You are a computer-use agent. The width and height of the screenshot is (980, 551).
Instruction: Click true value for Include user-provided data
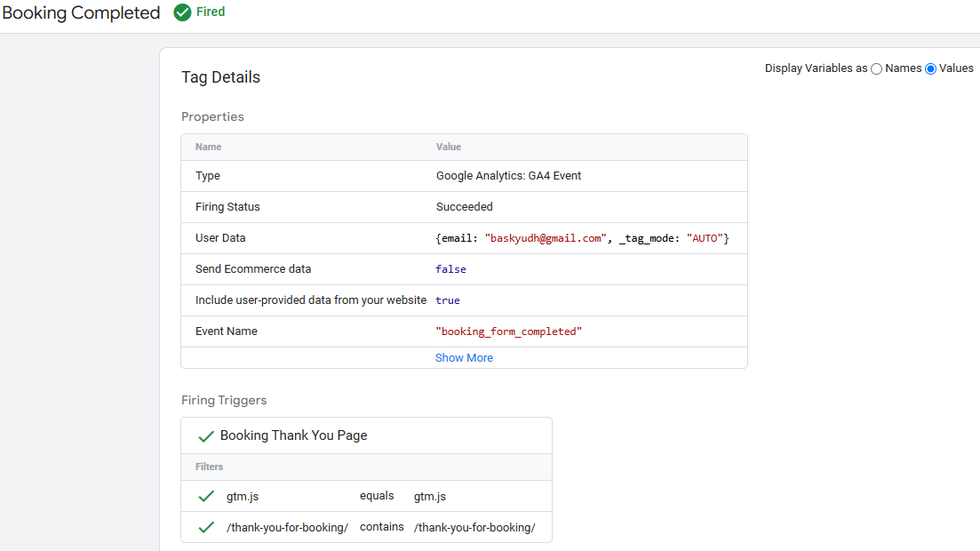pyautogui.click(x=448, y=300)
